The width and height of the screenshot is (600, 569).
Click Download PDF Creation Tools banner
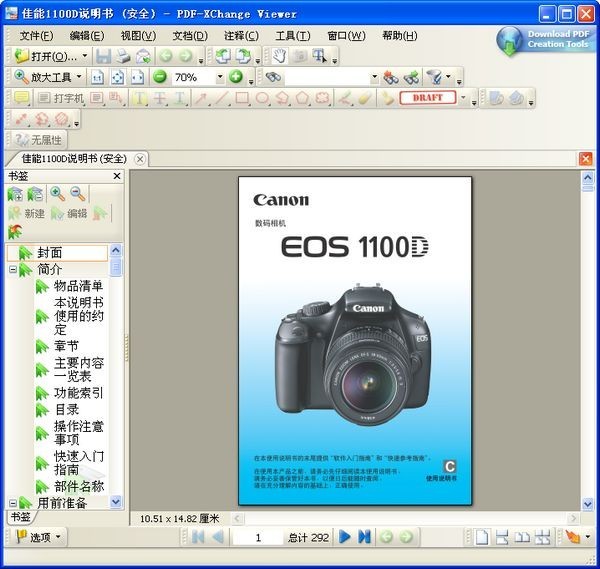tap(546, 40)
